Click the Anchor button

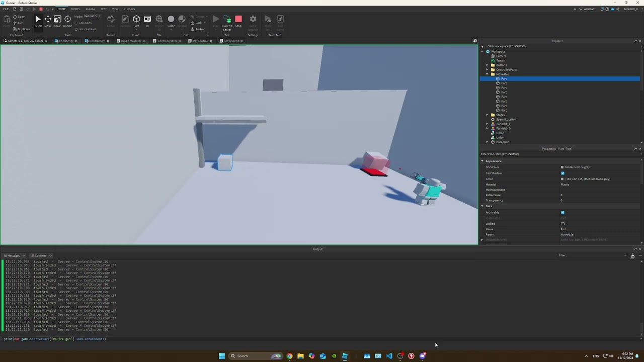[198, 29]
